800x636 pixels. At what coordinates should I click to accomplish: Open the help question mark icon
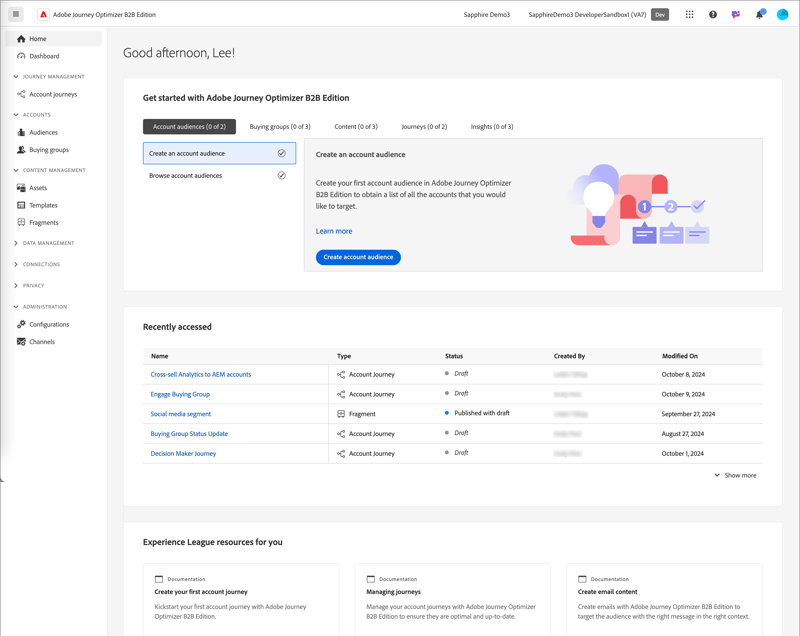click(713, 14)
